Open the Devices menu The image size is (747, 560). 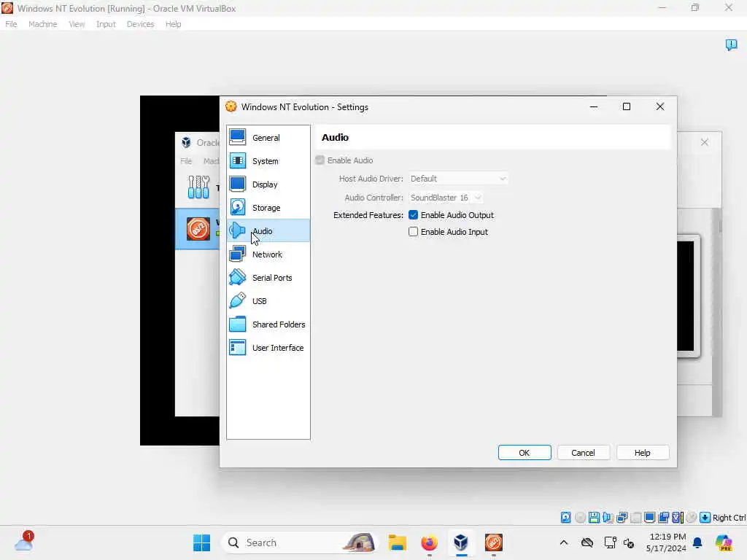pyautogui.click(x=141, y=24)
